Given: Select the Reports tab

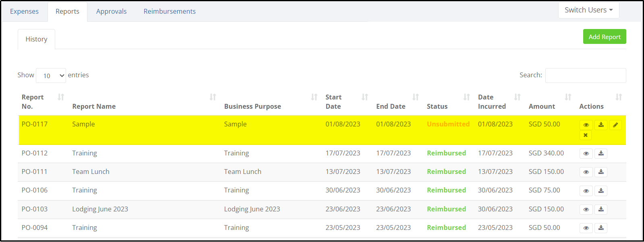Looking at the screenshot, I should (x=67, y=11).
